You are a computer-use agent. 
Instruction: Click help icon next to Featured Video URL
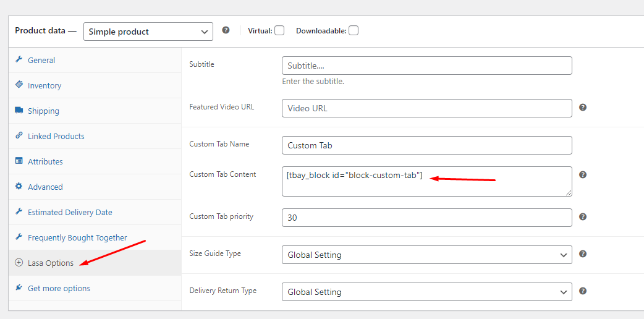(x=583, y=108)
